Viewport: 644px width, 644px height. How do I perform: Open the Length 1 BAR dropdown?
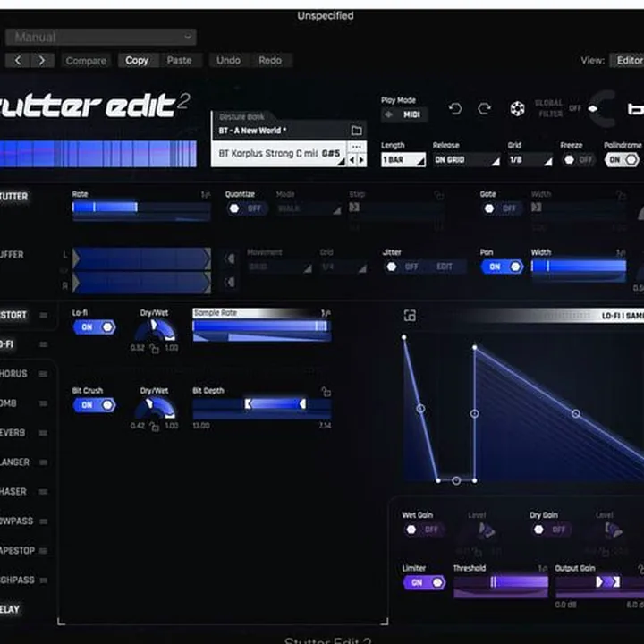tap(403, 160)
